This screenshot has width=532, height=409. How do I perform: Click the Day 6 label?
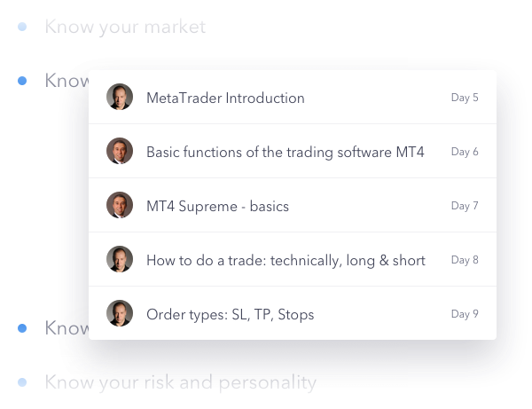(465, 152)
